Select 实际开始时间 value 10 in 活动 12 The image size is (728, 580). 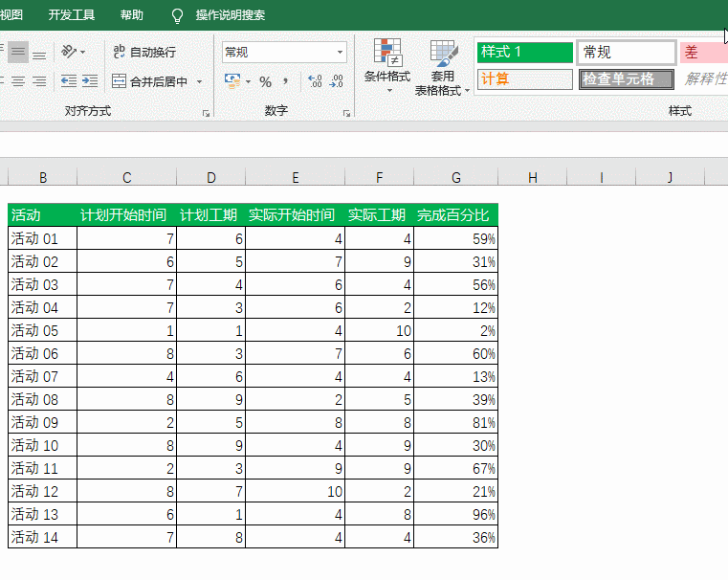[296, 491]
